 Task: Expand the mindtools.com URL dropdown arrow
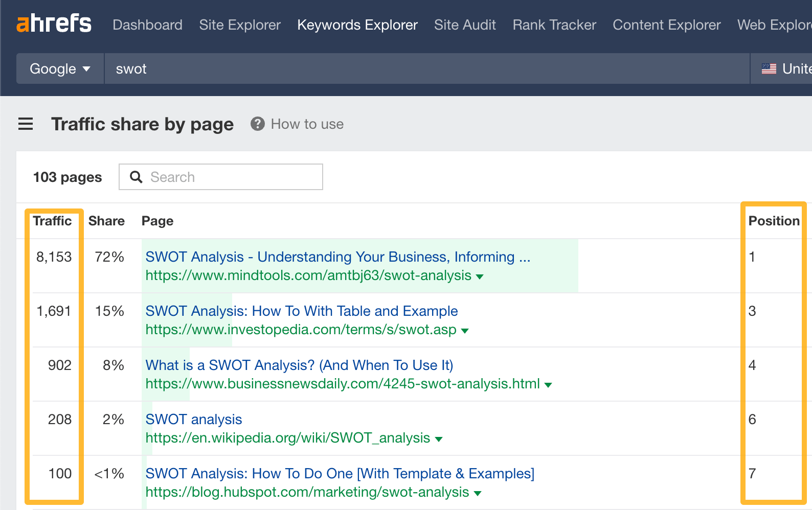point(479,277)
